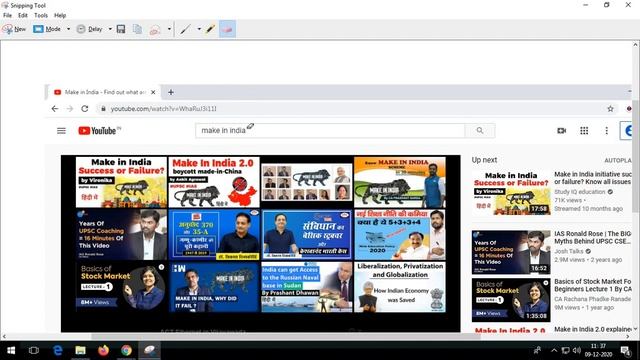The width and height of the screenshot is (640, 360).
Task: Open Make in India, why did it fail thumbnail
Action: tap(214, 287)
